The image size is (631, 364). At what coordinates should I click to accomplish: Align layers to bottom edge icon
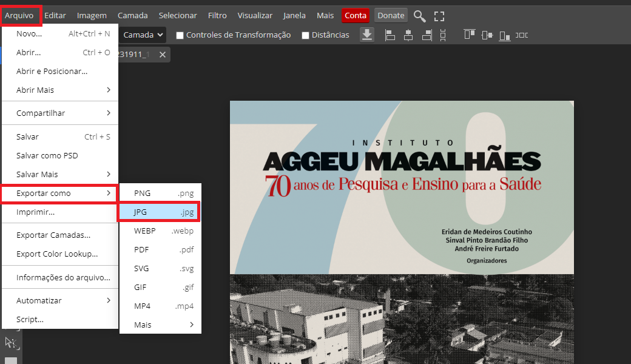pos(505,36)
